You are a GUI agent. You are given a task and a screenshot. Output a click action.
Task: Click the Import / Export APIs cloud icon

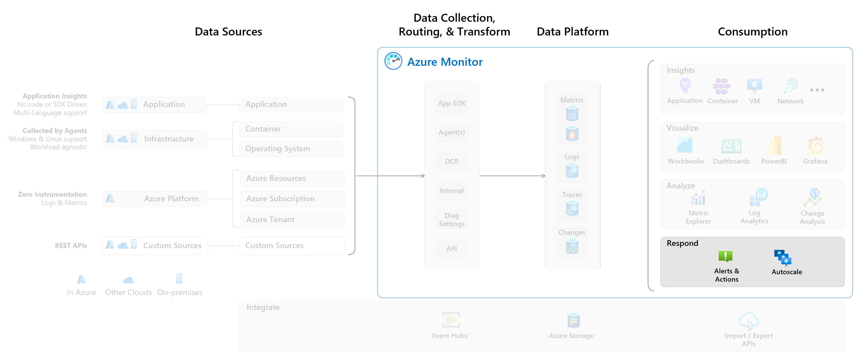pos(749,321)
